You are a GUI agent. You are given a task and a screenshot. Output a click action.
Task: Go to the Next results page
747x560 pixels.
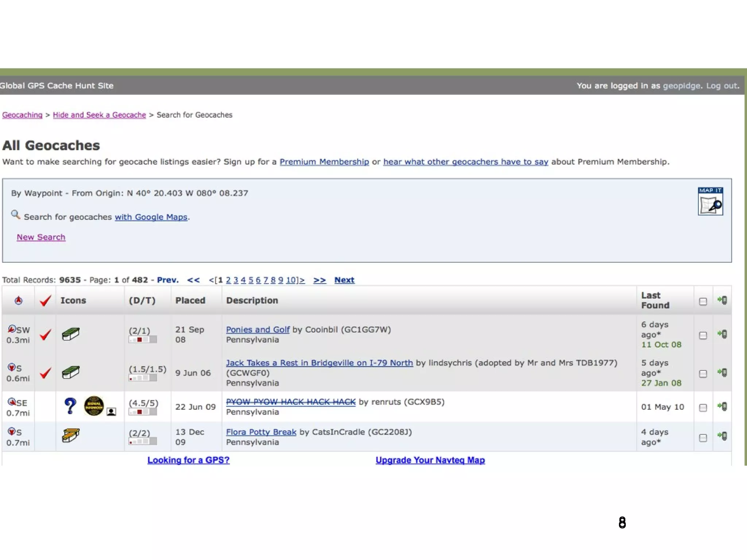[344, 280]
